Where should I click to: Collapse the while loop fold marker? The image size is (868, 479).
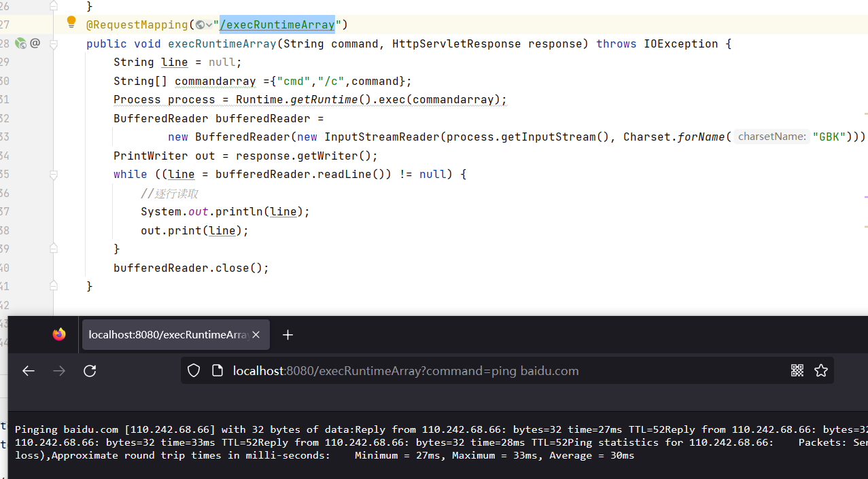(54, 175)
